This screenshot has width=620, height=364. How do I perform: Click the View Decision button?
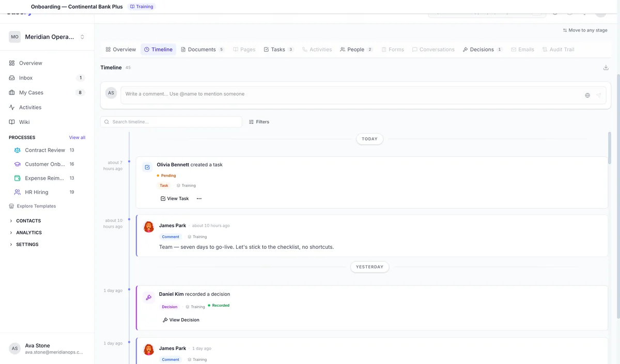coord(181,320)
